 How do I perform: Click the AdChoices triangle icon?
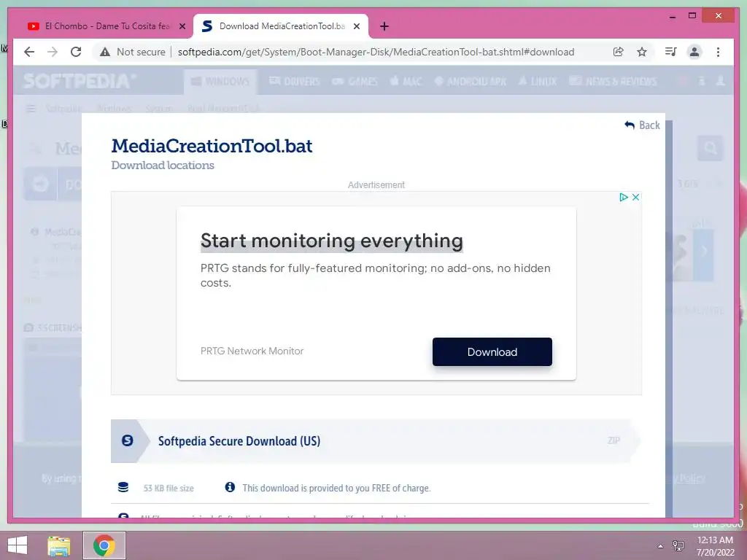(623, 197)
